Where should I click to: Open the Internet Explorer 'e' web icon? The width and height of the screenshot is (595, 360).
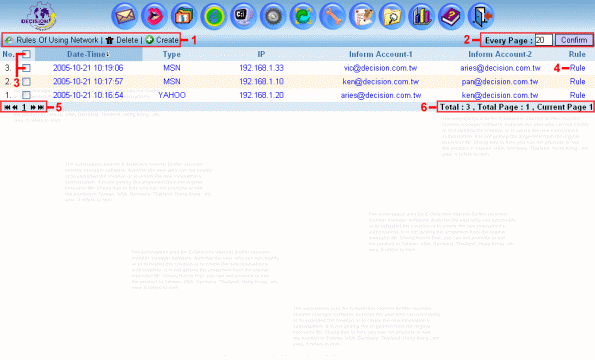point(213,16)
